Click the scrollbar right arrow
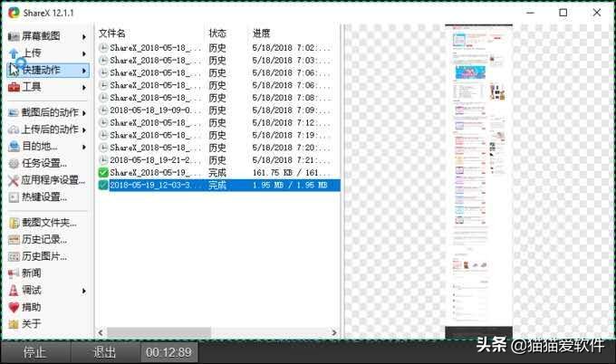This screenshot has height=364, width=616. point(334,332)
